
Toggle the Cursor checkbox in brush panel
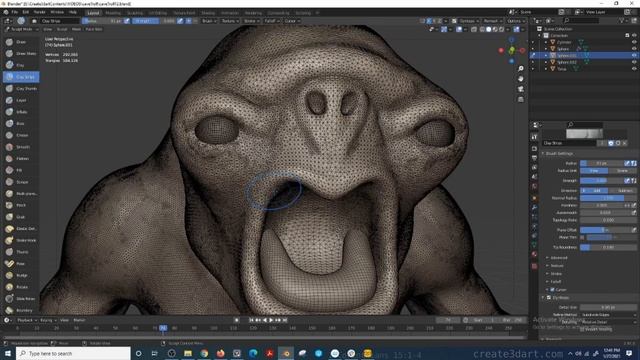[x=552, y=290]
